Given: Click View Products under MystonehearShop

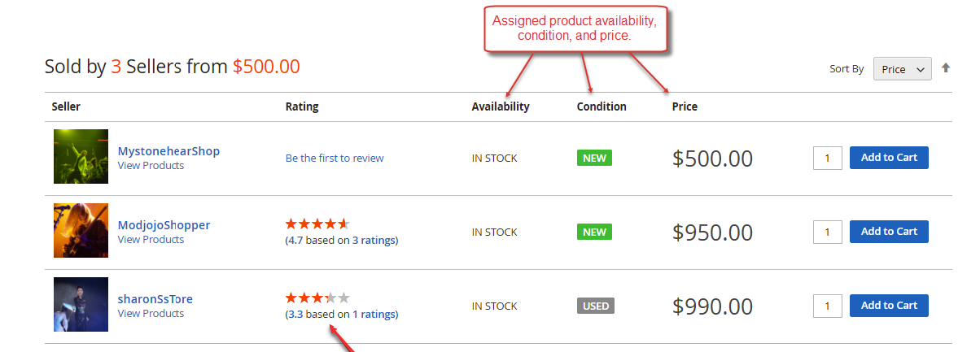Looking at the screenshot, I should coord(151,166).
